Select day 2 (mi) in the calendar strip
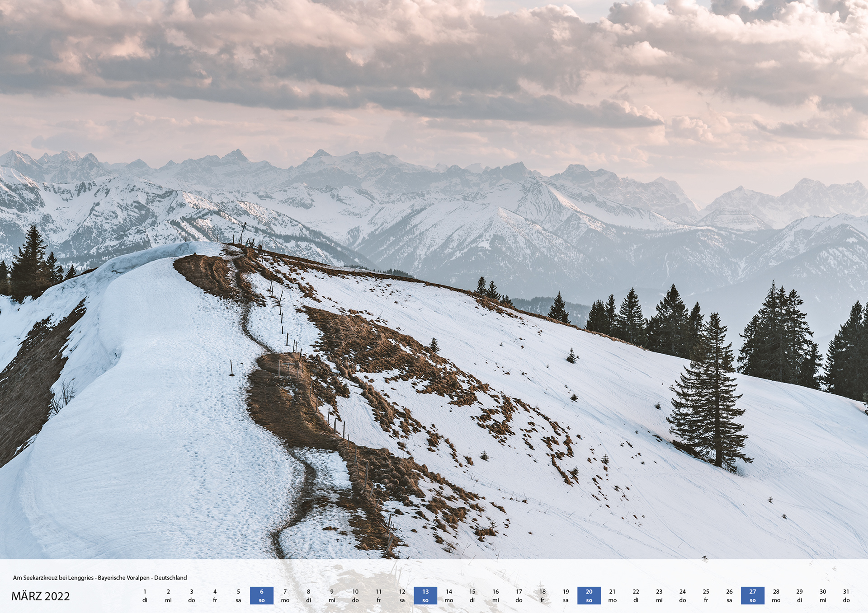The height and width of the screenshot is (613, 868). click(x=168, y=596)
